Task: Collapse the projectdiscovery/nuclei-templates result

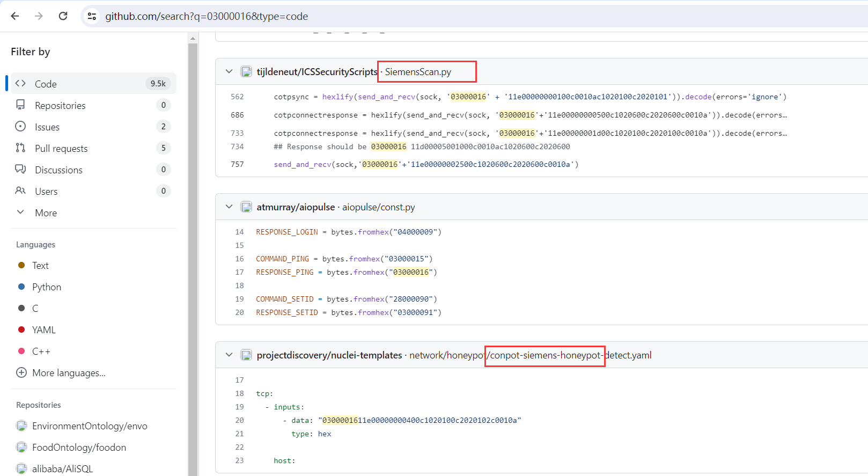Action: [229, 355]
